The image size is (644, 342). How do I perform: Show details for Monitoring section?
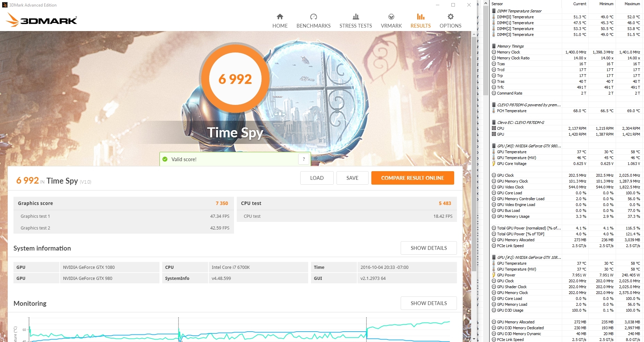tap(429, 303)
